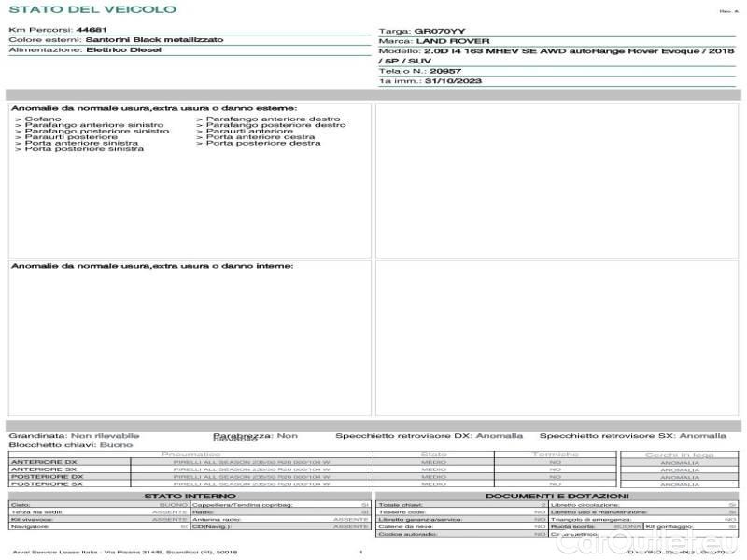
Task: Select the brand 'LAND ROVER'
Action: (453, 41)
